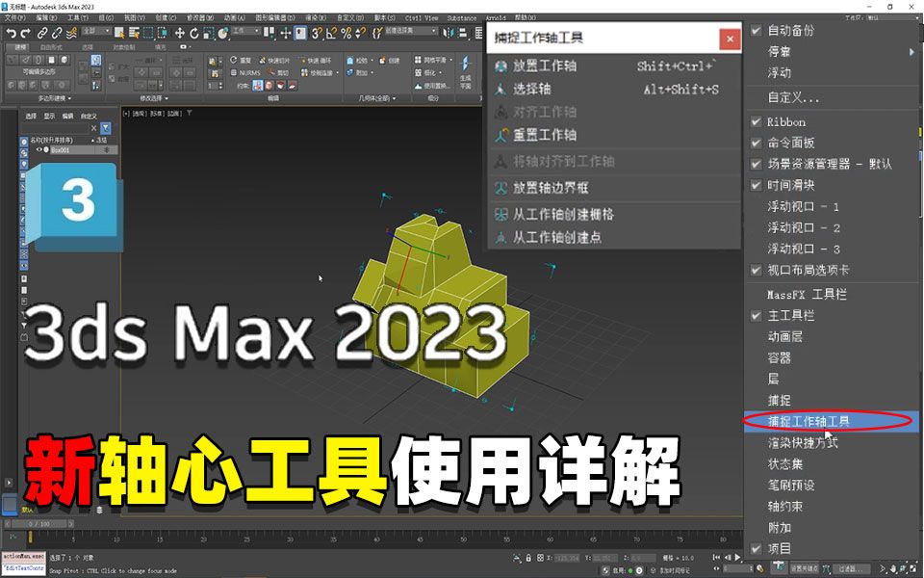Image resolution: width=924 pixels, height=578 pixels.
Task: Open the reference coordinate system dropdown
Action: (x=245, y=31)
